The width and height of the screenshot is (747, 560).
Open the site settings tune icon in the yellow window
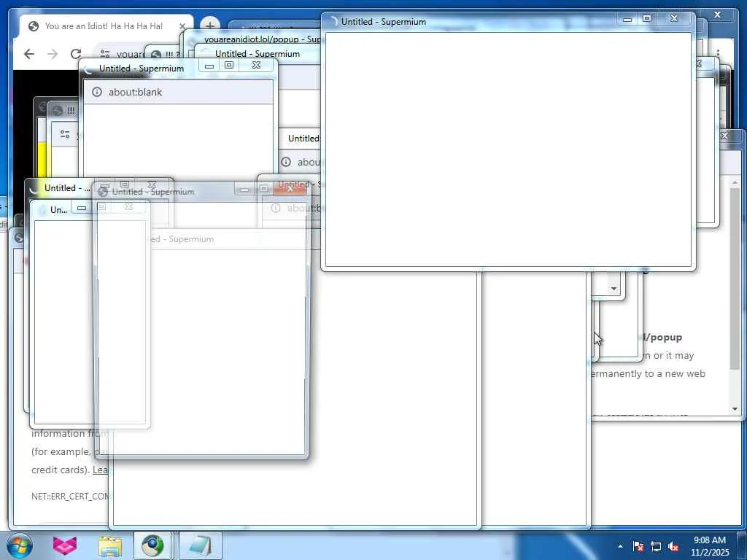(x=65, y=134)
